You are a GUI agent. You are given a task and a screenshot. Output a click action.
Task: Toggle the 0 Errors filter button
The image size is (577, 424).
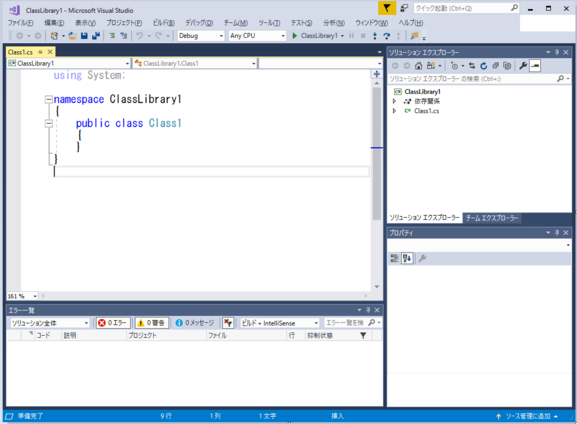[x=113, y=323]
